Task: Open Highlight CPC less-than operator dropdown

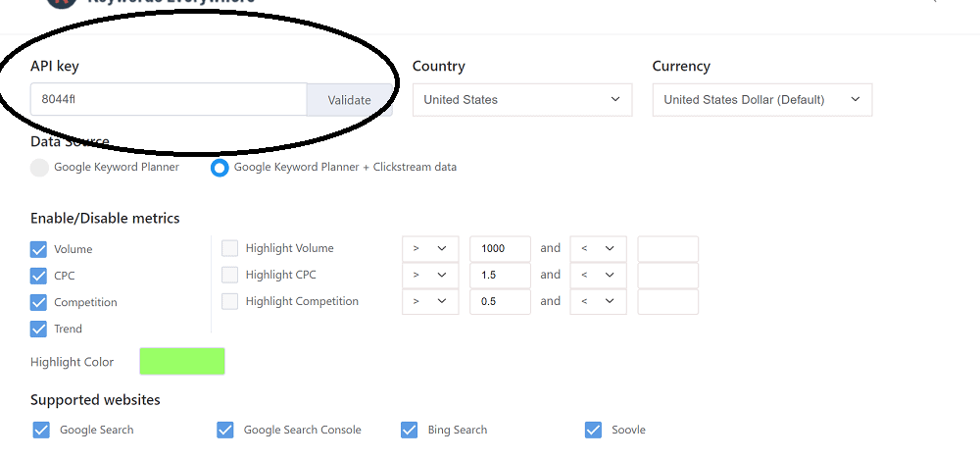Action: pyautogui.click(x=598, y=276)
